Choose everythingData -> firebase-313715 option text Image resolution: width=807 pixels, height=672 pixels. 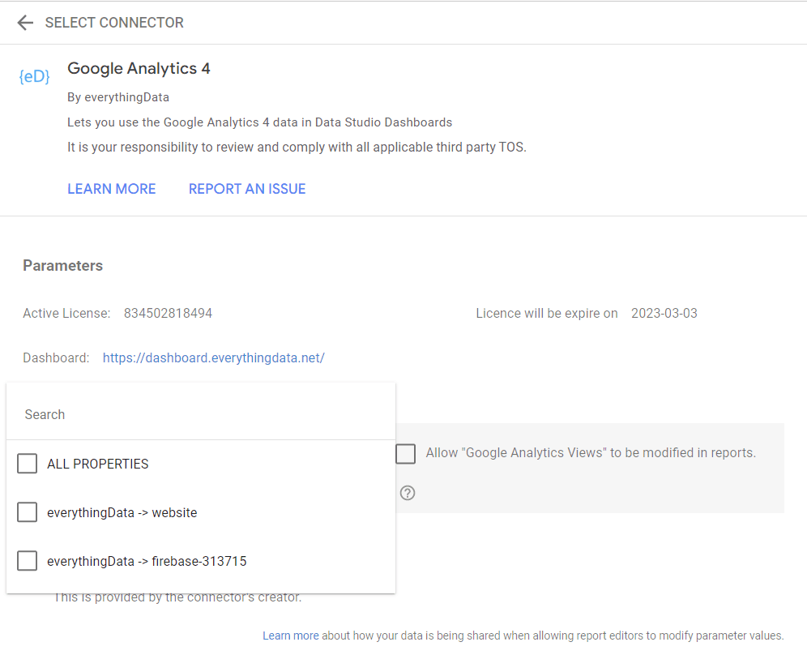pyautogui.click(x=147, y=561)
